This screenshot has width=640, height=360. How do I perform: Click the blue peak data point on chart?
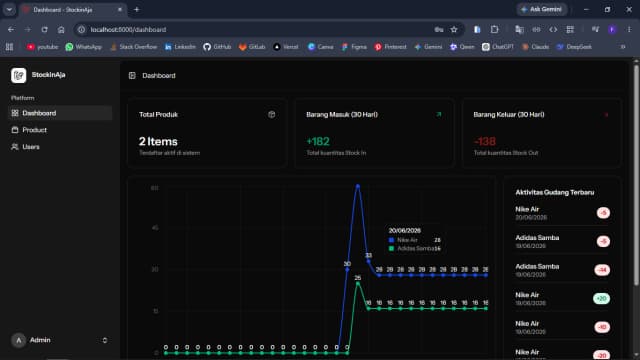click(358, 186)
